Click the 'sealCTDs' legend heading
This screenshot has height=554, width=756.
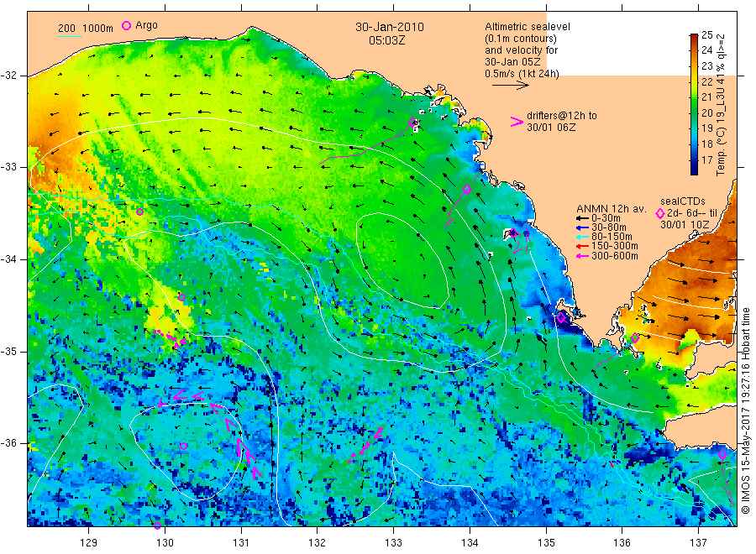pyautogui.click(x=683, y=201)
